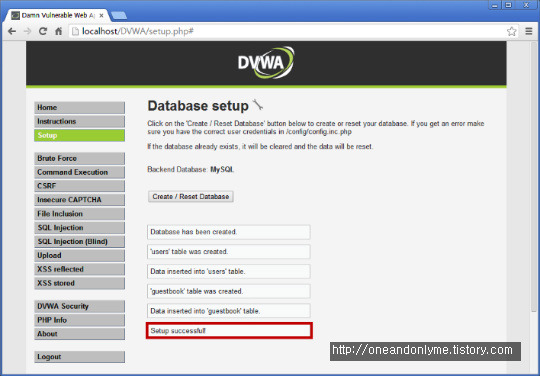This screenshot has width=540, height=376.
Task: Go back using the browser back arrow
Action: coord(12,31)
